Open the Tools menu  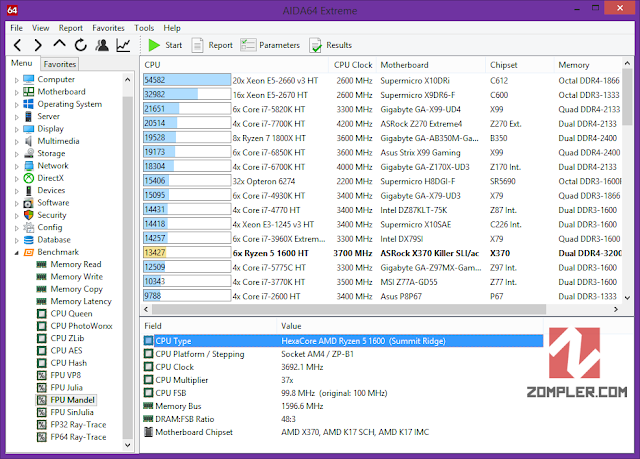coord(144,28)
